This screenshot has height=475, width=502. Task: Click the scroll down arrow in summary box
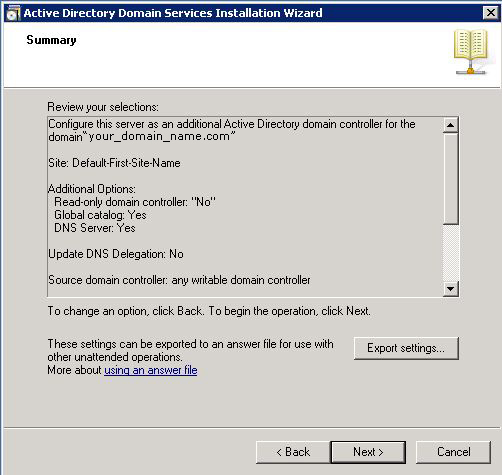451,288
